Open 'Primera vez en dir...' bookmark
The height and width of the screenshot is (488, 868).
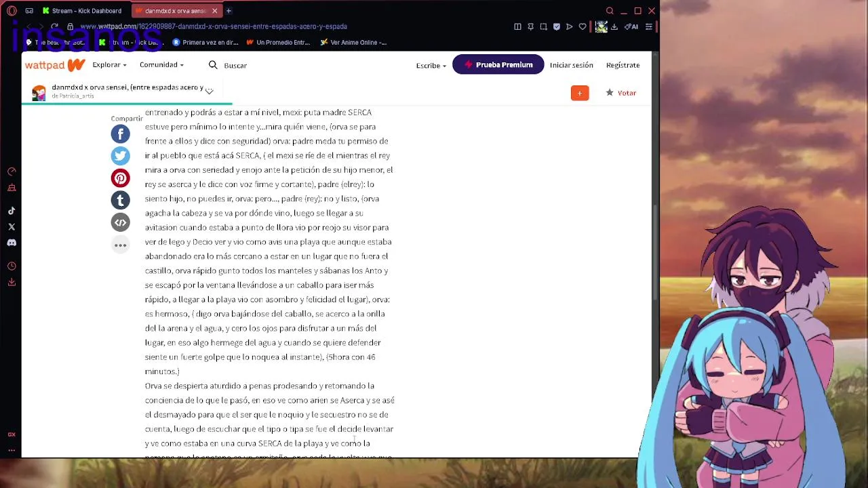(205, 42)
